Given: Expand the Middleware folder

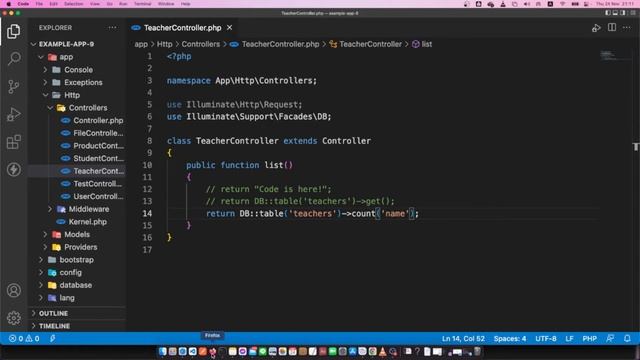Looking at the screenshot, I should pyautogui.click(x=77, y=209).
